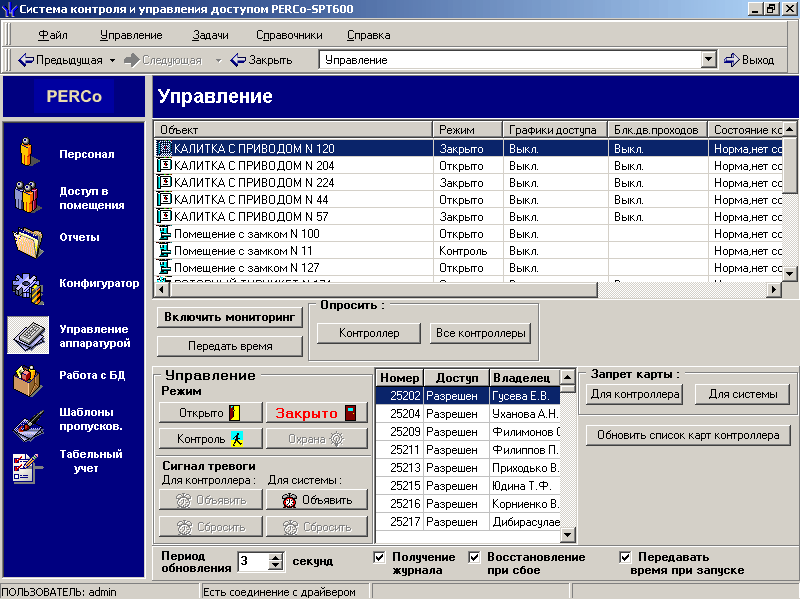Open the Файл menu
Screen dimensions: 800x600
[x=53, y=35]
